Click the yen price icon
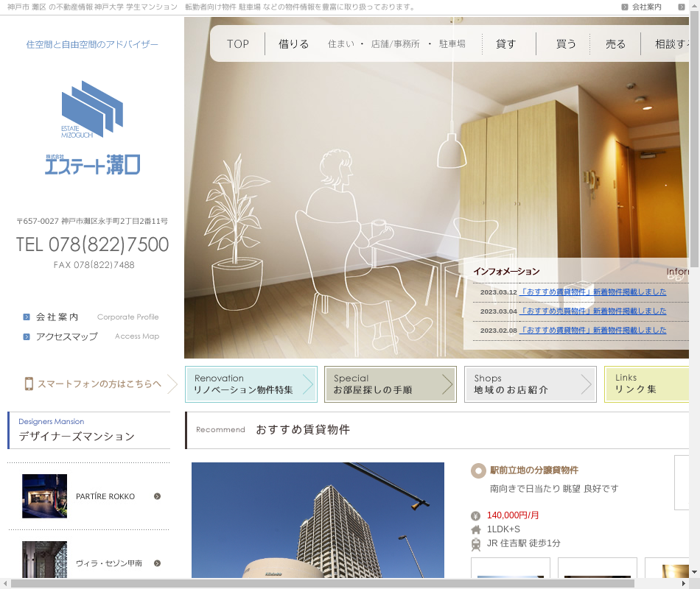700x589 pixels. point(476,515)
